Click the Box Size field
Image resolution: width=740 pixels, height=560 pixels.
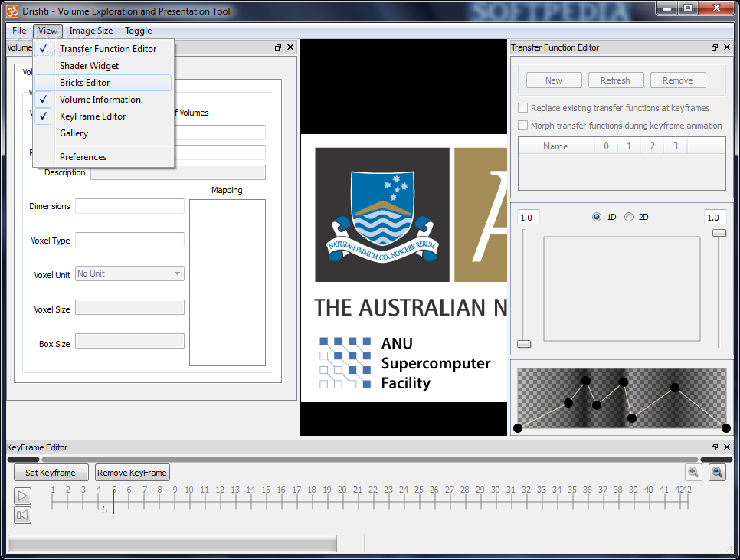coord(129,341)
